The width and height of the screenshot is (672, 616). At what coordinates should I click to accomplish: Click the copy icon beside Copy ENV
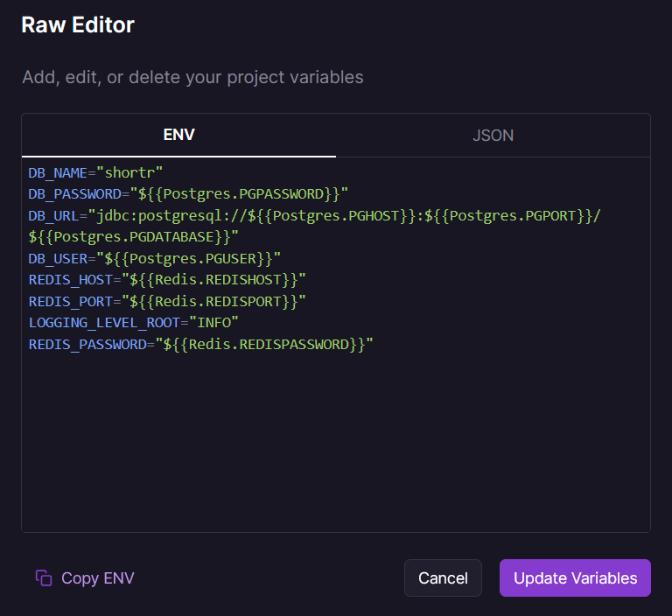(44, 577)
